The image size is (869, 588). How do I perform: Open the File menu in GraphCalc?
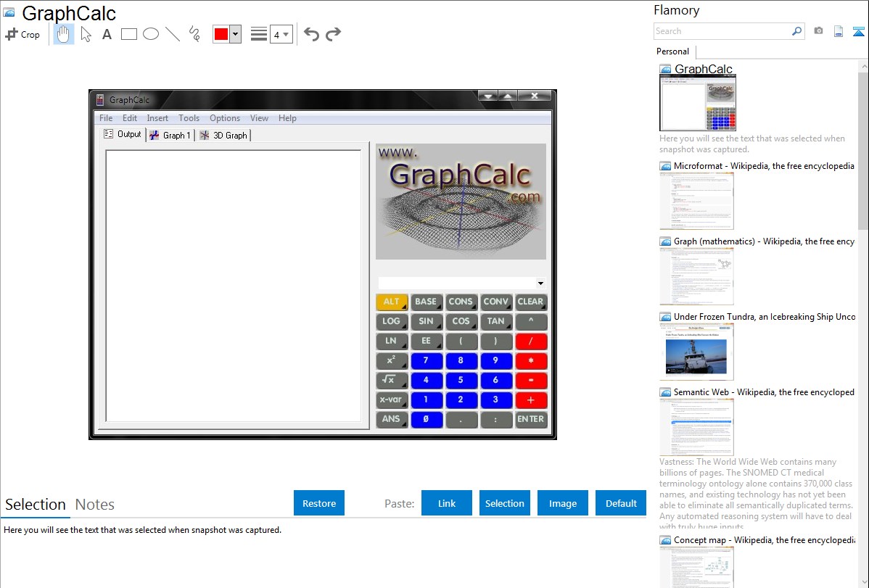point(106,118)
